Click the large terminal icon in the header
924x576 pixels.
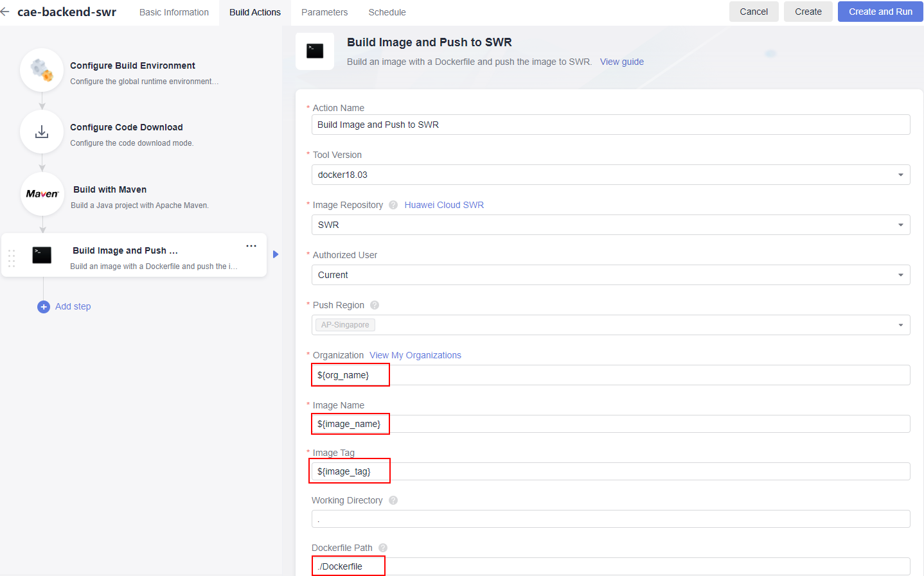tap(315, 51)
